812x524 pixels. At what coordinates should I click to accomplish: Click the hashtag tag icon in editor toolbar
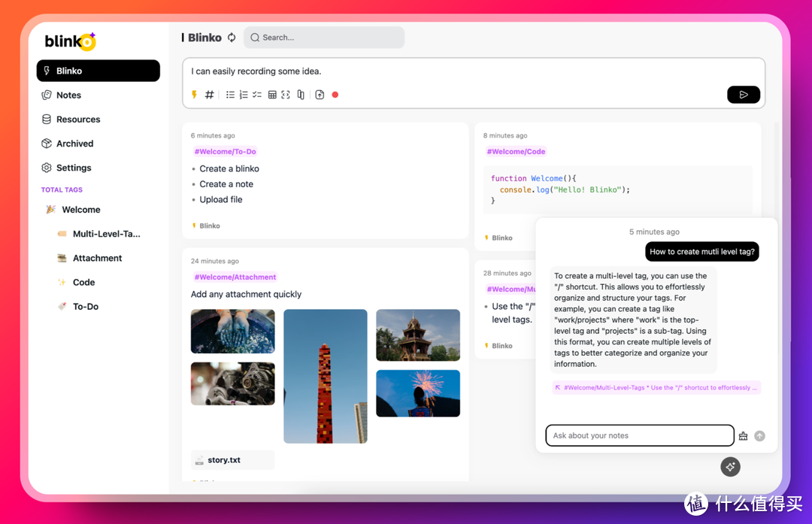click(210, 95)
